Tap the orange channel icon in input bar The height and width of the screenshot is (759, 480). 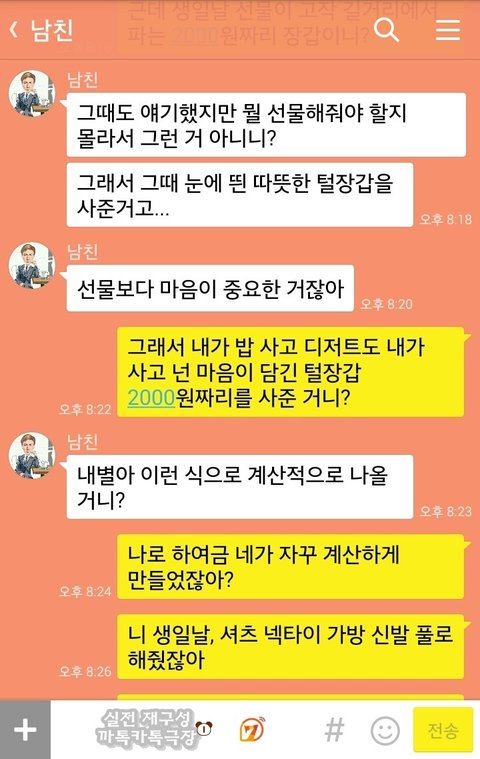point(252,729)
